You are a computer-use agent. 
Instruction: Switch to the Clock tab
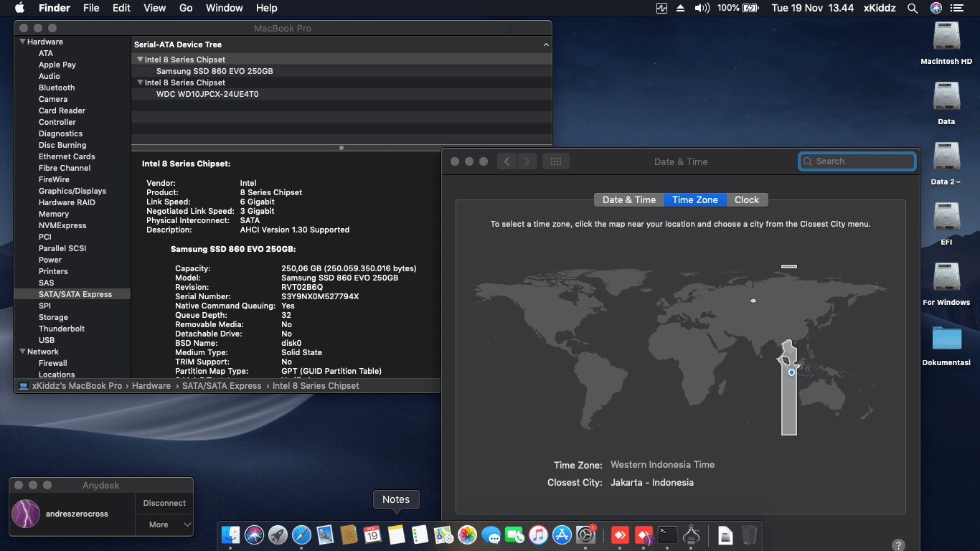[x=746, y=199]
